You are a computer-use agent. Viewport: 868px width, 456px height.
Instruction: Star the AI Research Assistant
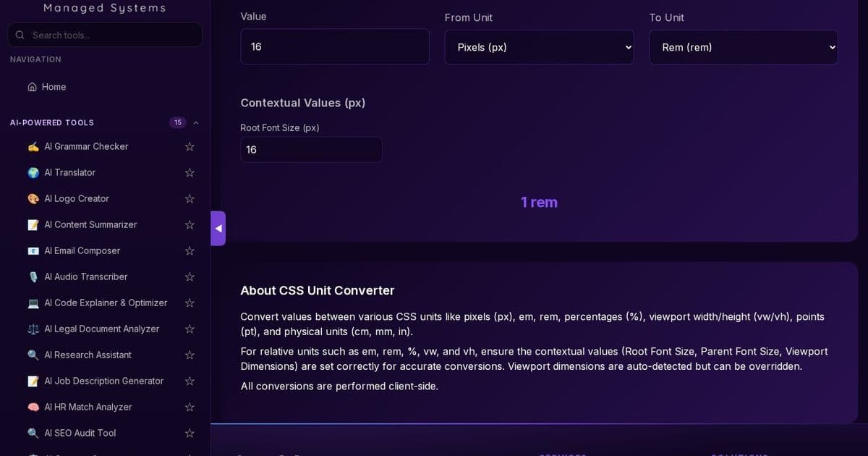(x=189, y=355)
